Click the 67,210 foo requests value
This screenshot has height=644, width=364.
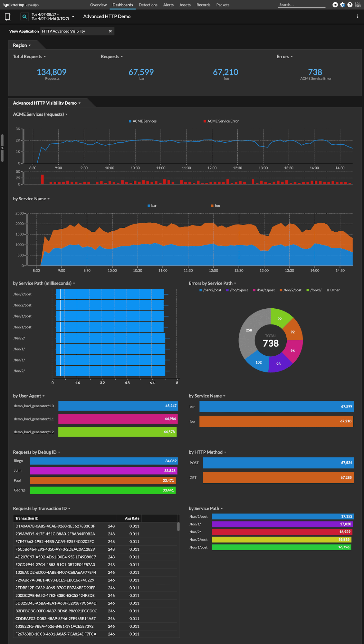pos(225,72)
